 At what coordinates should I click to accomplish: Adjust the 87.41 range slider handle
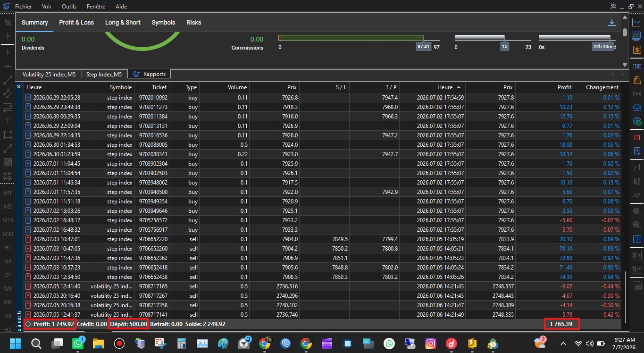[x=423, y=47]
